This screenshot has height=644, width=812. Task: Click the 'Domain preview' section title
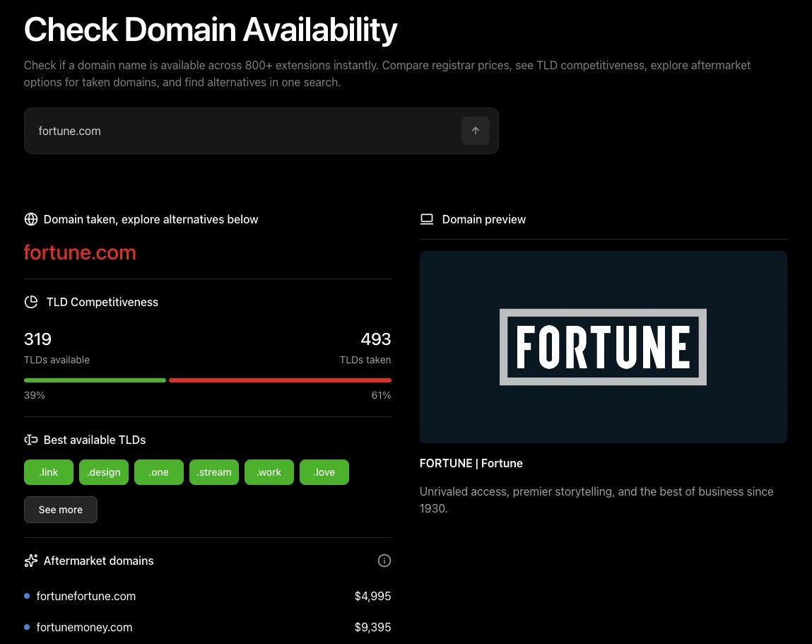[483, 219]
